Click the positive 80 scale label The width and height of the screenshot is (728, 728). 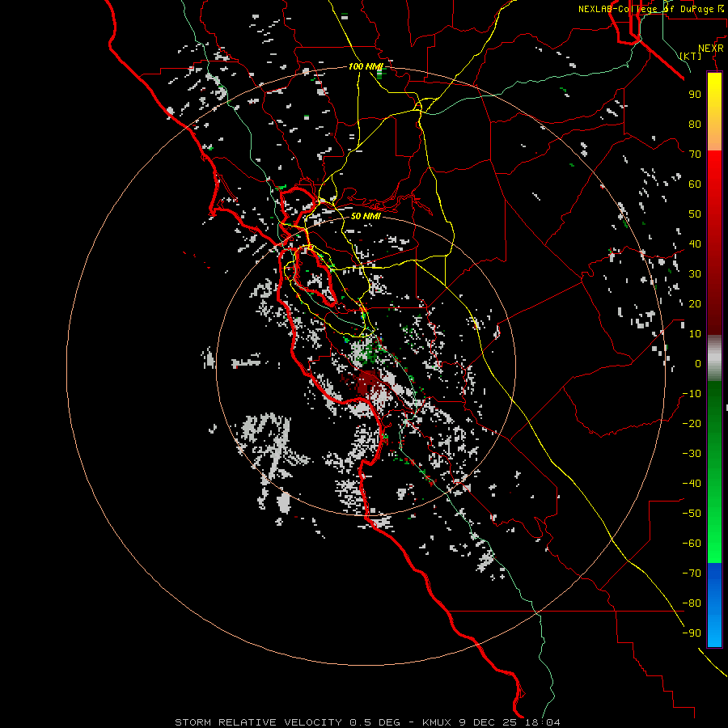coord(695,124)
